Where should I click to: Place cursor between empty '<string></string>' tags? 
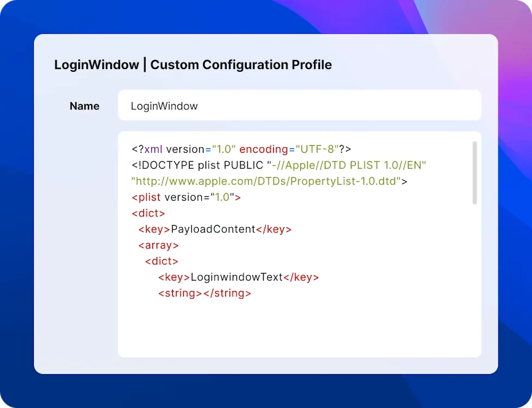pyautogui.click(x=203, y=293)
